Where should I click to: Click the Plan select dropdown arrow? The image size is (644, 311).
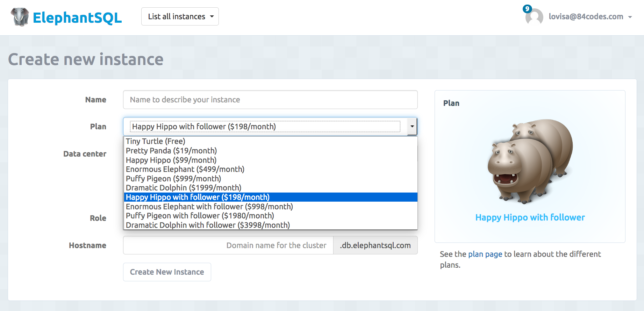tap(412, 126)
